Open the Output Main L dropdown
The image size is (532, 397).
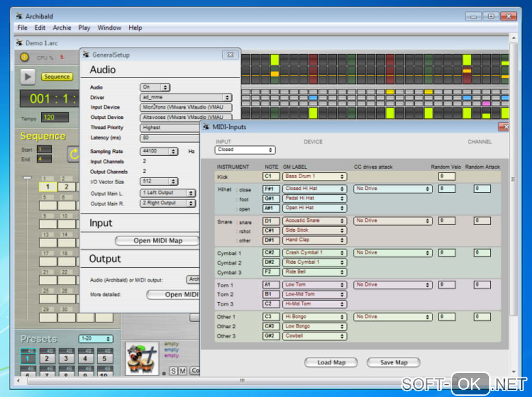point(167,193)
